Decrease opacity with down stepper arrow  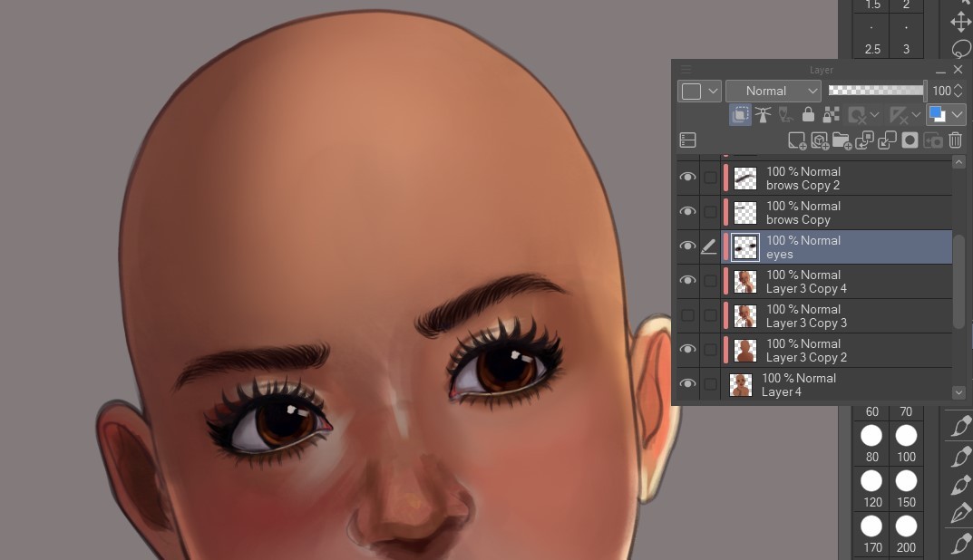[958, 95]
